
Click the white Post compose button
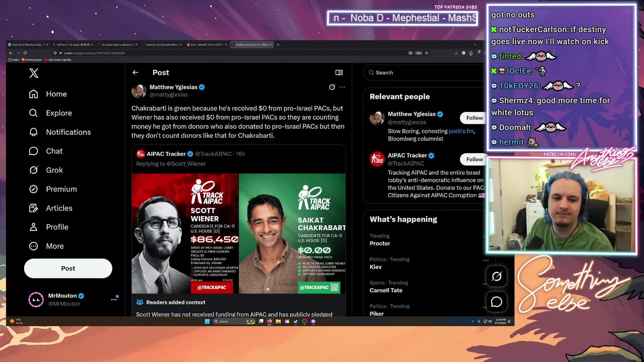(x=68, y=268)
